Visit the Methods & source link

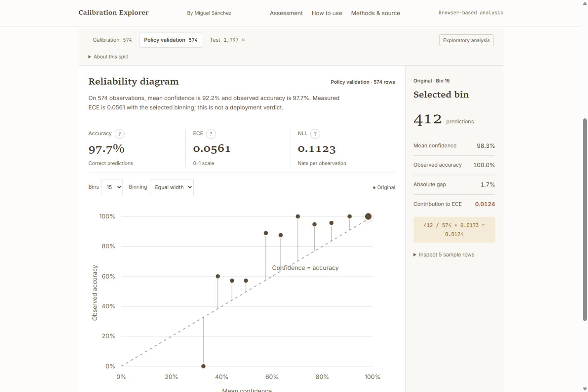[375, 13]
